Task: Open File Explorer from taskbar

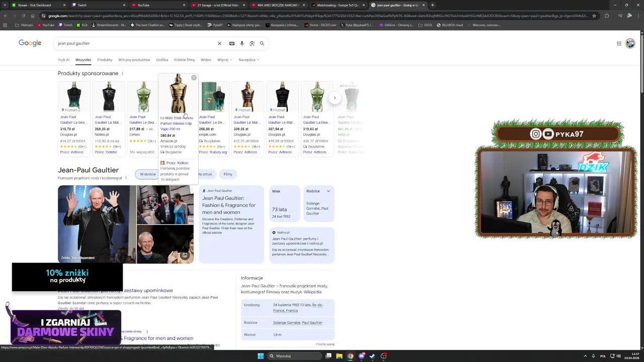Action: tap(339, 356)
